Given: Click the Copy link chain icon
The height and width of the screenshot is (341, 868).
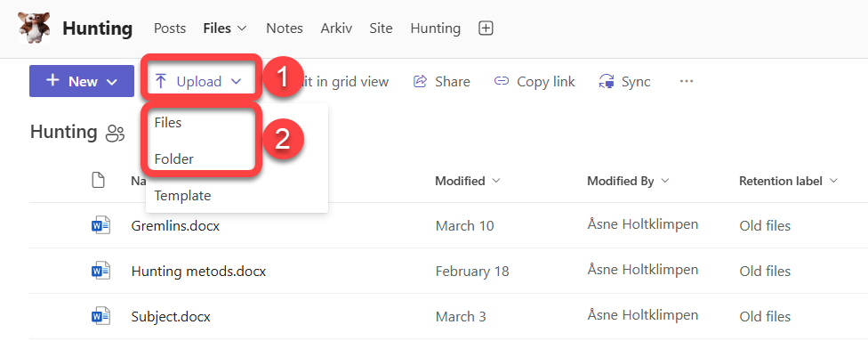Looking at the screenshot, I should tap(501, 82).
